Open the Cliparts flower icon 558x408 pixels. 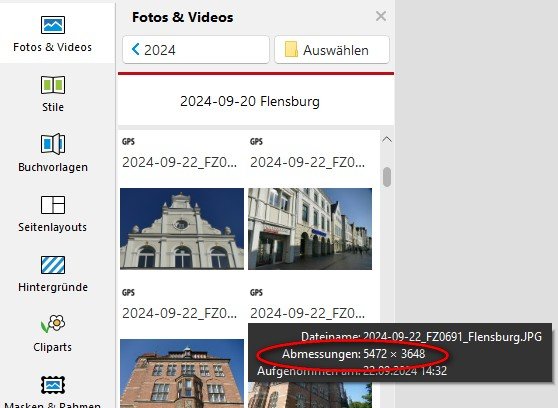coord(53,324)
